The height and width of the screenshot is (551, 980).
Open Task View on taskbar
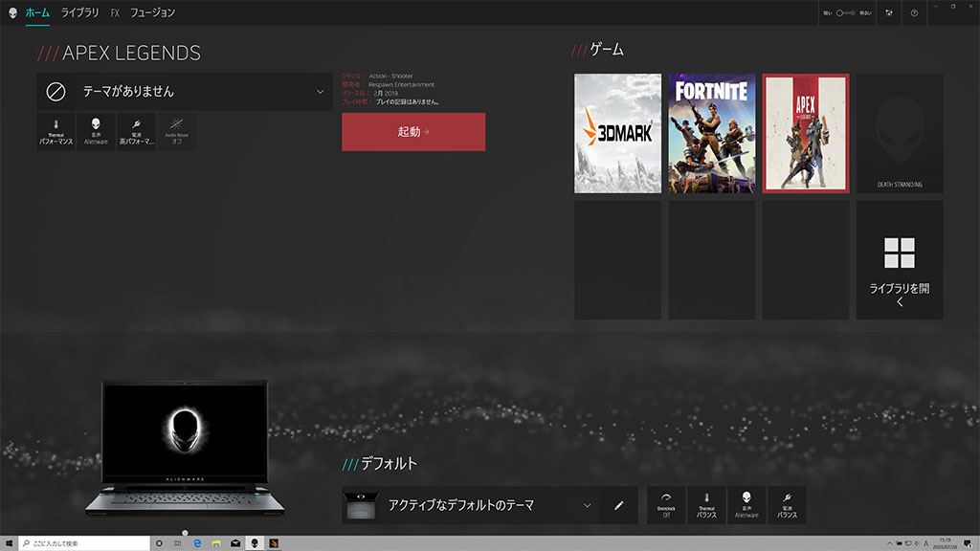pyautogui.click(x=177, y=543)
